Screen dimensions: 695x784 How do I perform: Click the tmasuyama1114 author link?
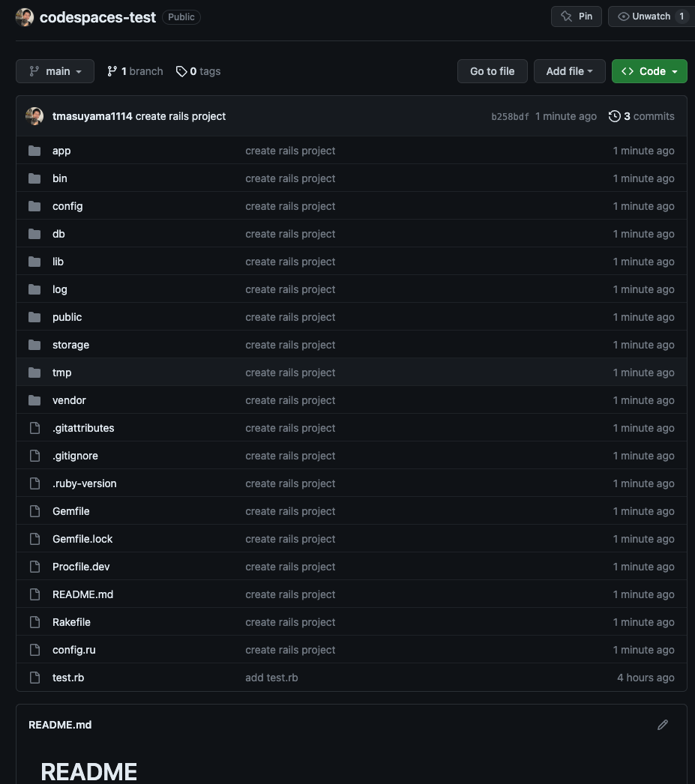click(x=92, y=116)
